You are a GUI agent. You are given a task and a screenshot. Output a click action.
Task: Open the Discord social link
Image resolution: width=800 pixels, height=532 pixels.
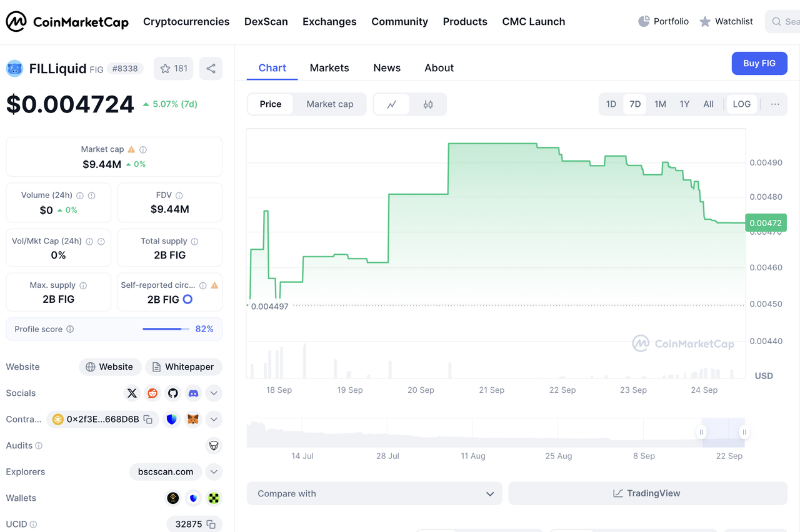(x=194, y=393)
